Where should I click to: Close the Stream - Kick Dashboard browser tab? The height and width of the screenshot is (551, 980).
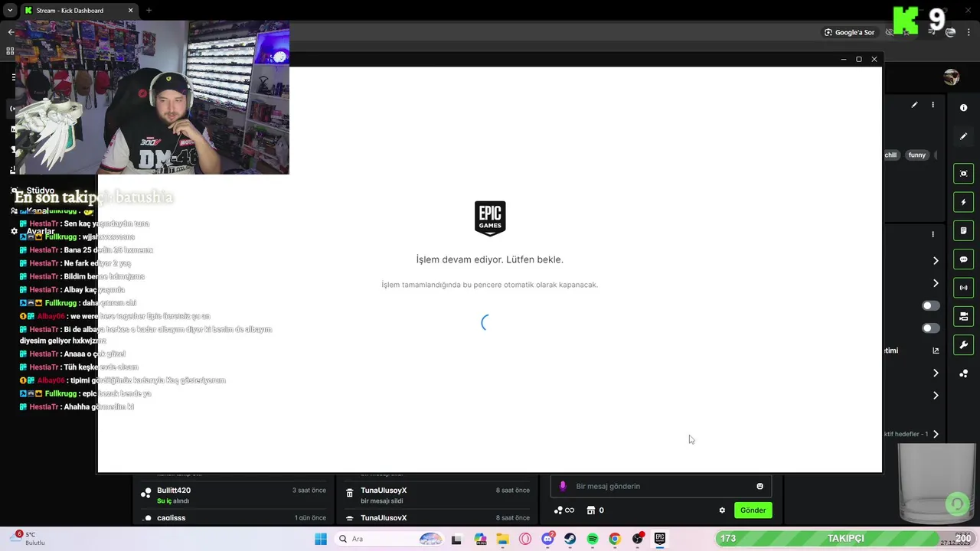130,11
